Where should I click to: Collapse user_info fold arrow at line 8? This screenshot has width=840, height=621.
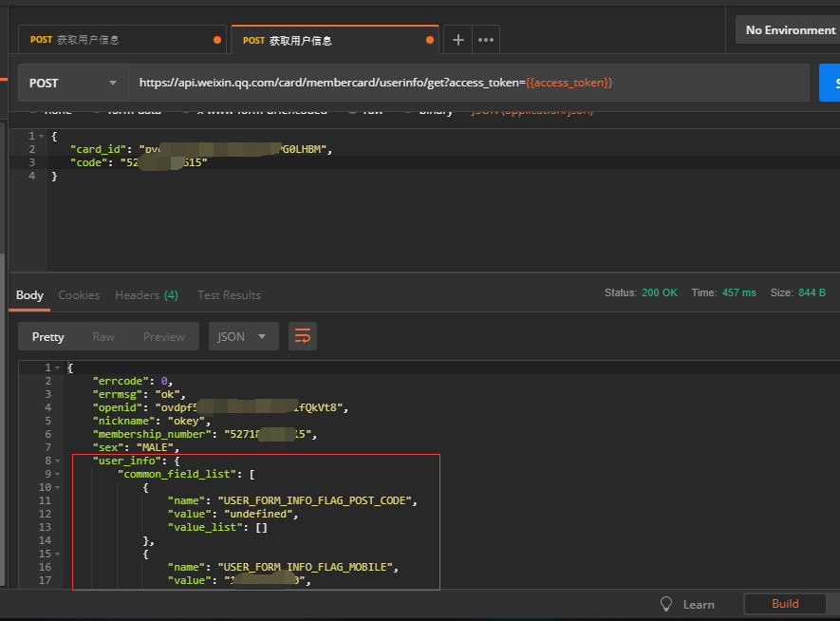click(57, 461)
